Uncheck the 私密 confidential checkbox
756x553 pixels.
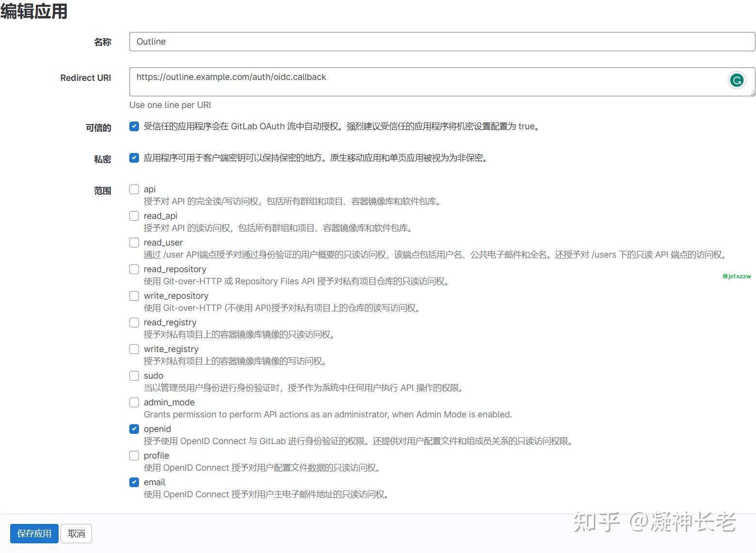134,158
